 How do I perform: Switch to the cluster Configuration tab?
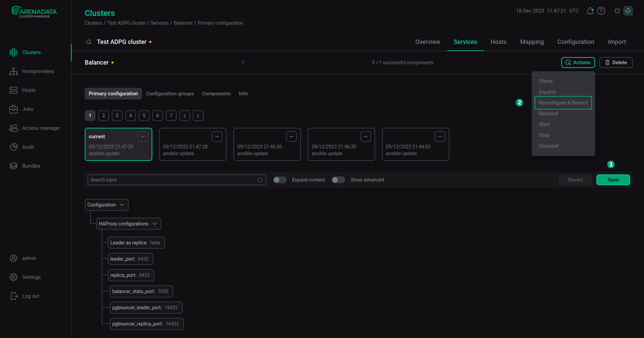(576, 42)
